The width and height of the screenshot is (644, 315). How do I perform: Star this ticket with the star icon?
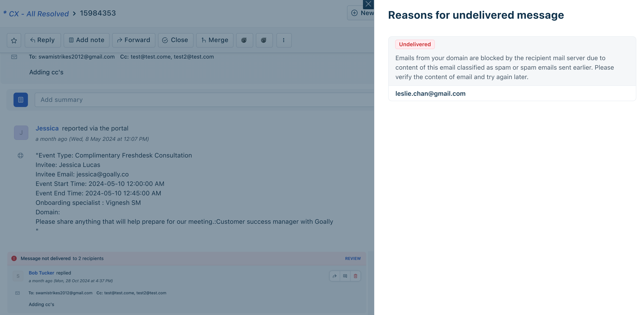coord(14,40)
